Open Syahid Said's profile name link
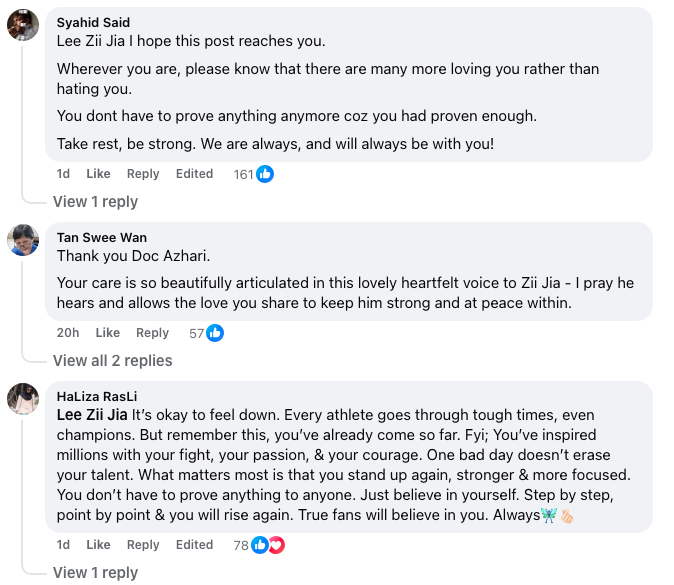The width and height of the screenshot is (674, 585). click(93, 22)
